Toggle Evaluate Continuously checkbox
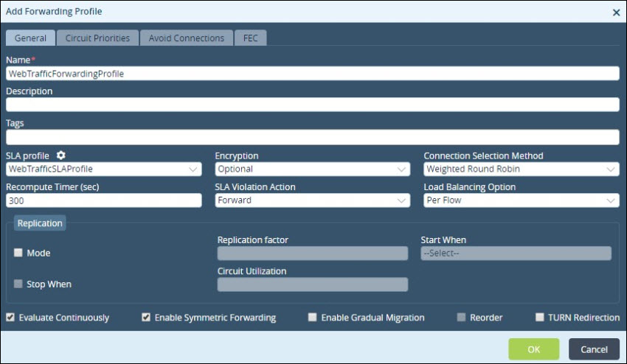627x364 pixels. pos(10,318)
